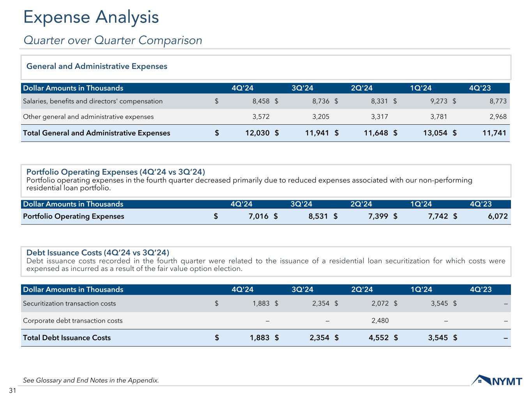Click the 4Q'24 column header in G&A table
This screenshot has height=399, width=532.
tap(242, 88)
